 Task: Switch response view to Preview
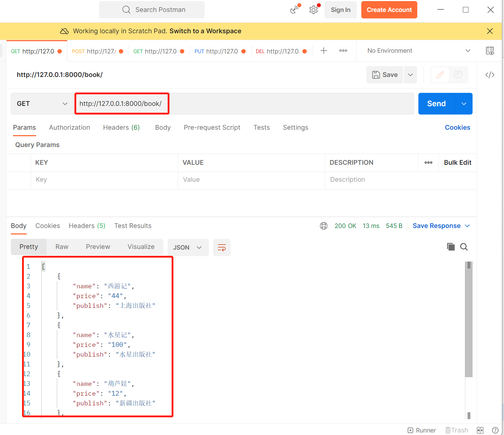coord(98,247)
